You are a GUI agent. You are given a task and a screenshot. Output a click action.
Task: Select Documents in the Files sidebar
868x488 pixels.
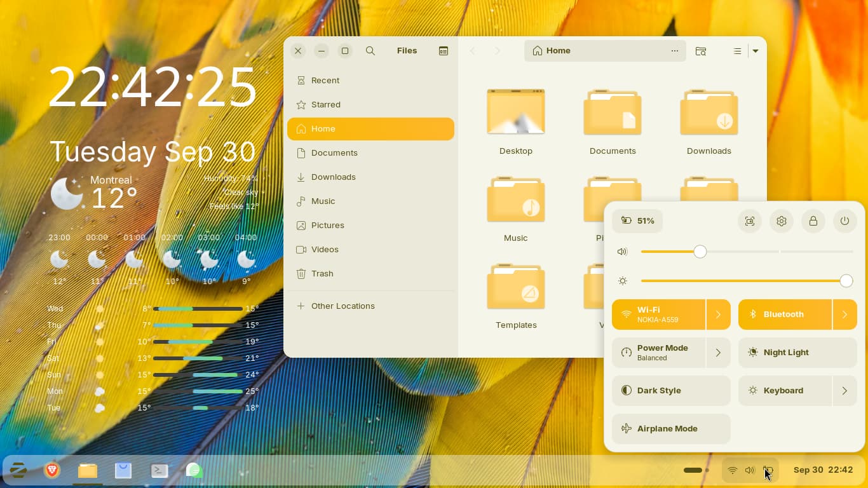tap(334, 153)
